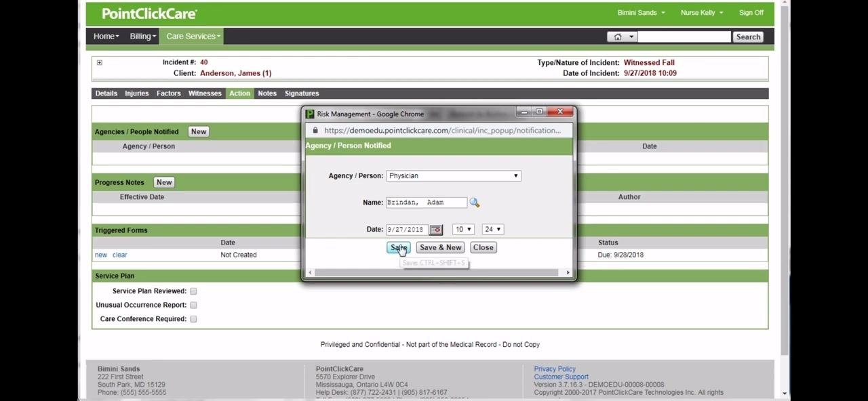
Task: Click the Save & New button
Action: click(x=440, y=248)
